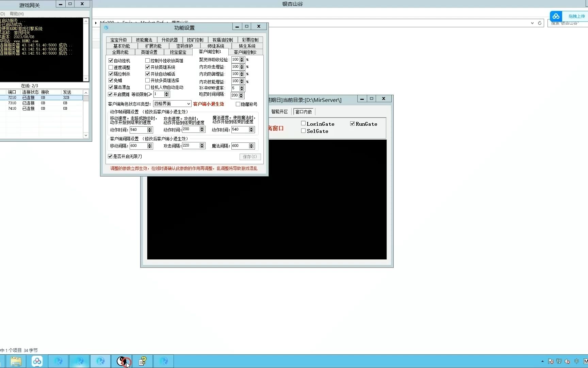Viewport: 588px width, 368px height.
Task: Check SelGate in the MirServer window
Action: pyautogui.click(x=303, y=131)
